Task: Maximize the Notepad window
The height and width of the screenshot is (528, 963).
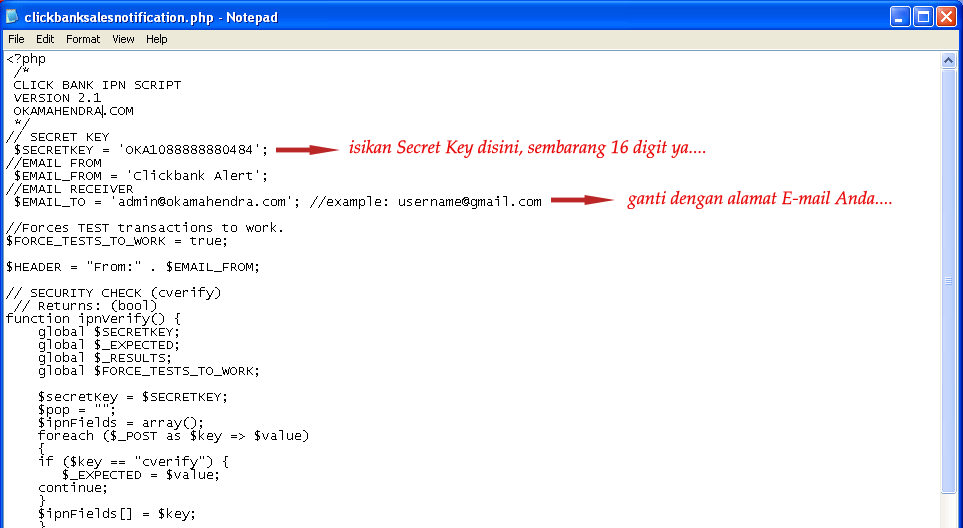Action: tap(923, 17)
